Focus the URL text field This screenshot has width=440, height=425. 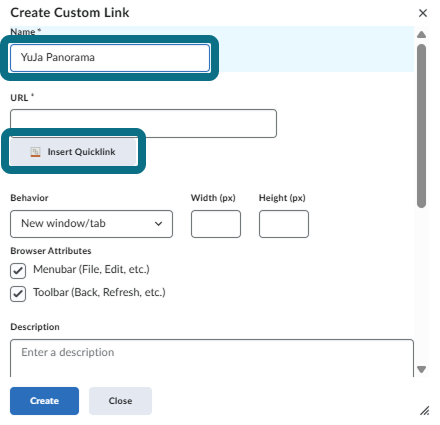(143, 123)
